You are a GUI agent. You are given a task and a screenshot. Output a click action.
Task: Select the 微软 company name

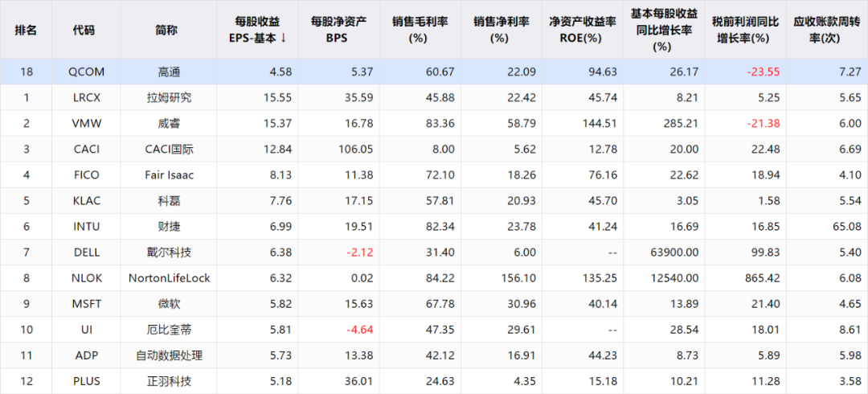(x=170, y=304)
